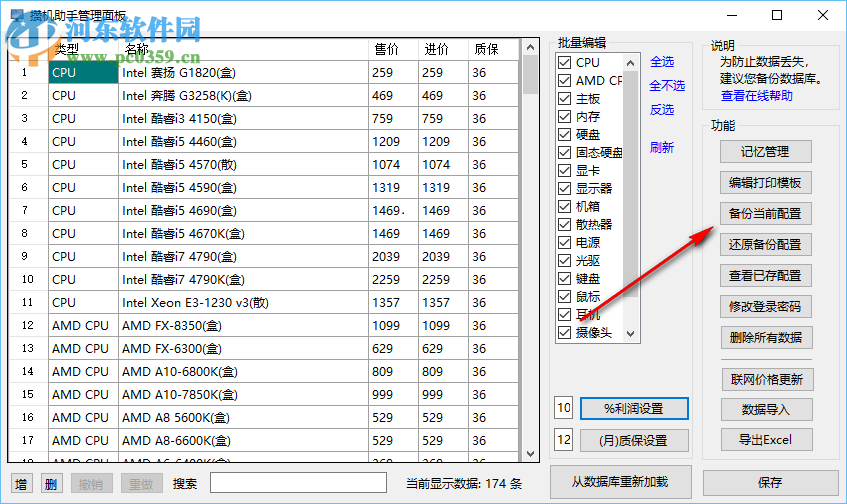Open the 查看在线帮助 link
Image resolution: width=847 pixels, height=504 pixels.
click(x=756, y=96)
